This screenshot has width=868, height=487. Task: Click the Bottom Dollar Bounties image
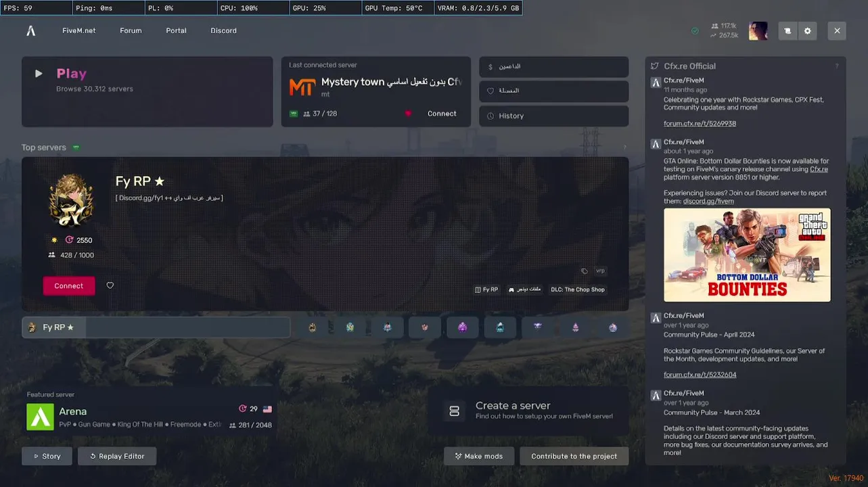pyautogui.click(x=747, y=254)
